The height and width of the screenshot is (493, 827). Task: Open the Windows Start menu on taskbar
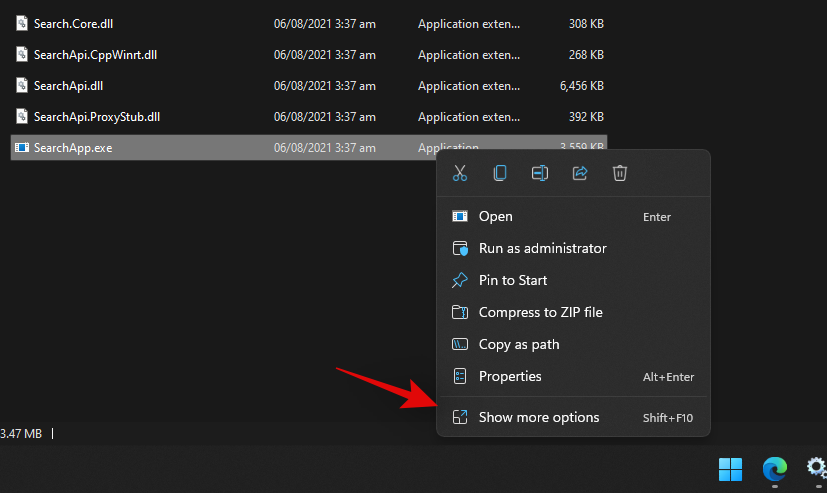pos(730,469)
